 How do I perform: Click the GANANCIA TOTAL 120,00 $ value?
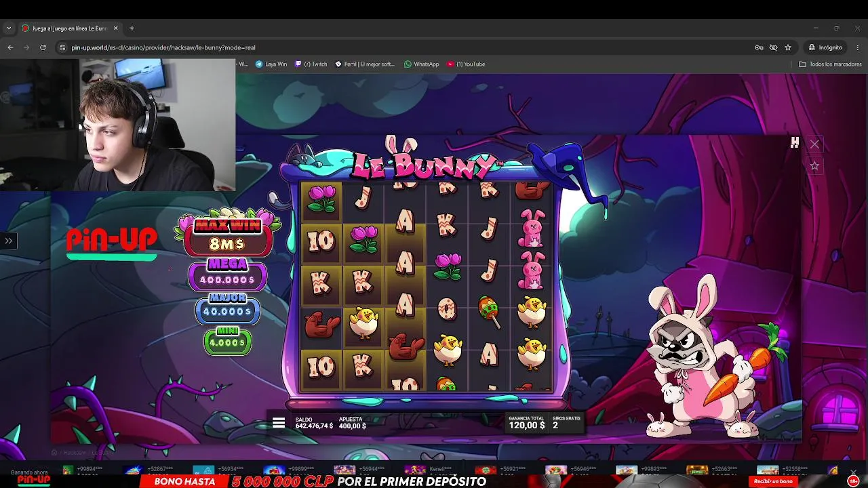[527, 422]
